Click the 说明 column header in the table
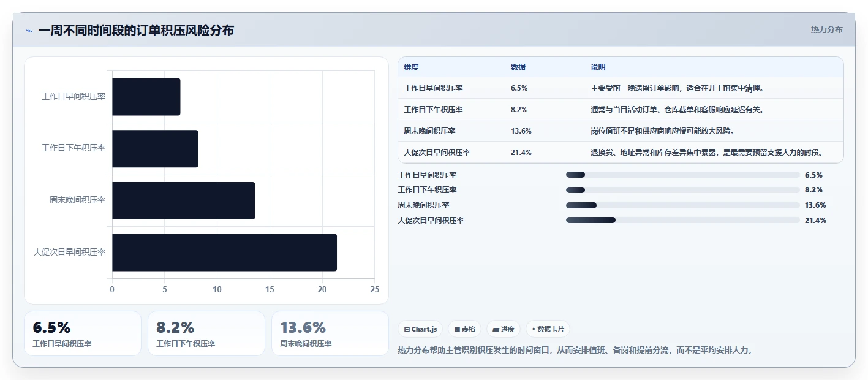 (x=598, y=67)
